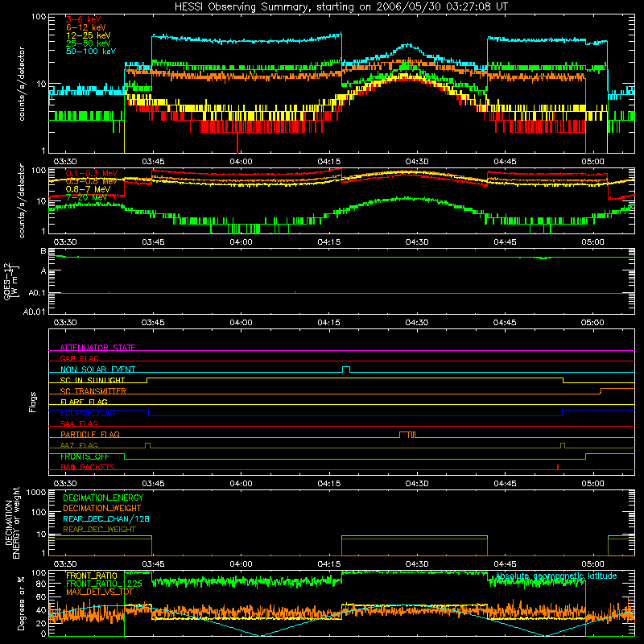Click the 'NON_SOLAR_EVENT' flag label
644x644 pixels.
(x=97, y=369)
